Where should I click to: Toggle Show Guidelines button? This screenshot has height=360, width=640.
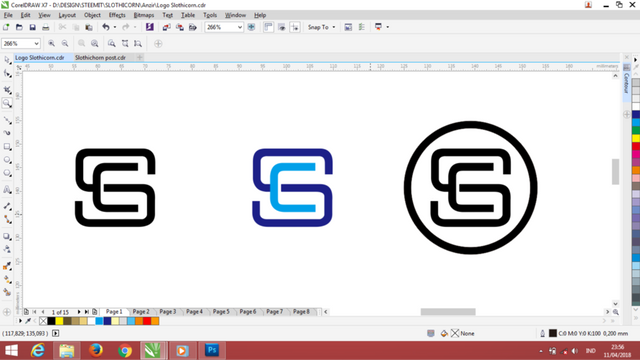click(x=295, y=27)
